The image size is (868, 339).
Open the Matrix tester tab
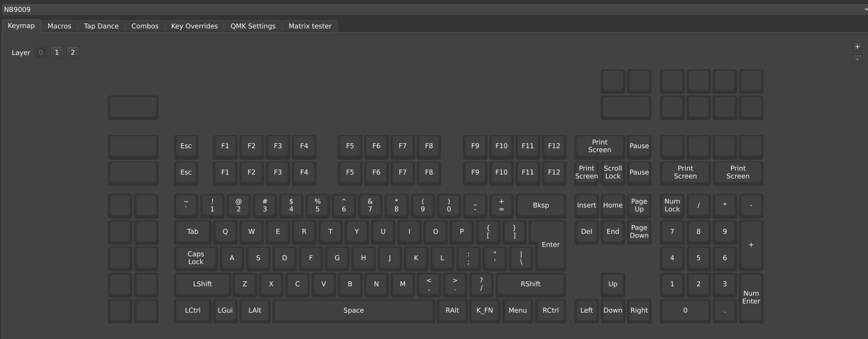310,26
